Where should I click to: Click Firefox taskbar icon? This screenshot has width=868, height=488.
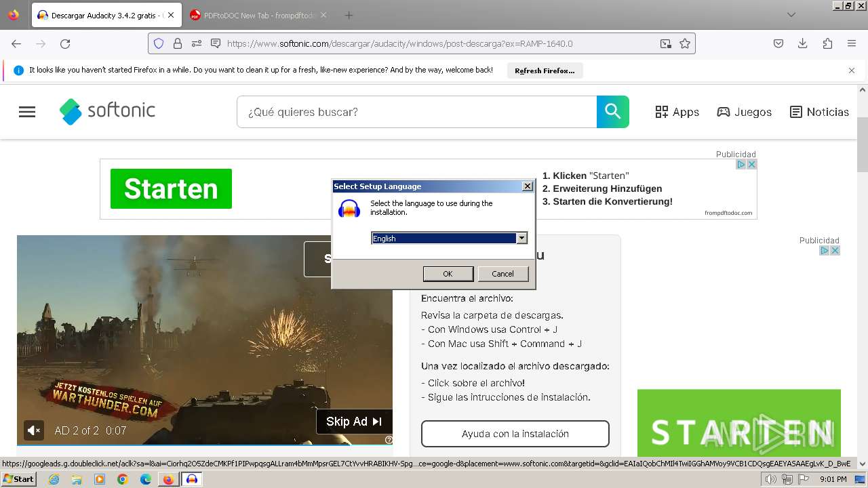pos(168,479)
